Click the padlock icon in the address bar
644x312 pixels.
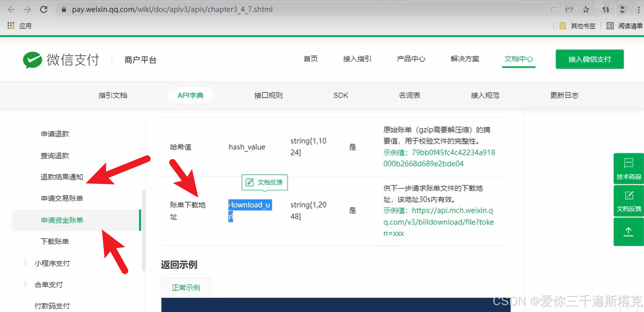(x=63, y=9)
